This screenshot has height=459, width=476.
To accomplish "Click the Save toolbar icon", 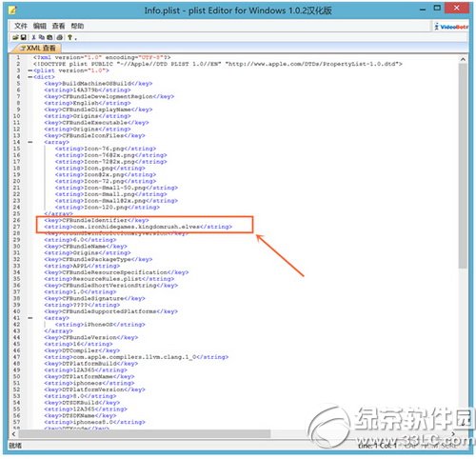I will (24, 37).
